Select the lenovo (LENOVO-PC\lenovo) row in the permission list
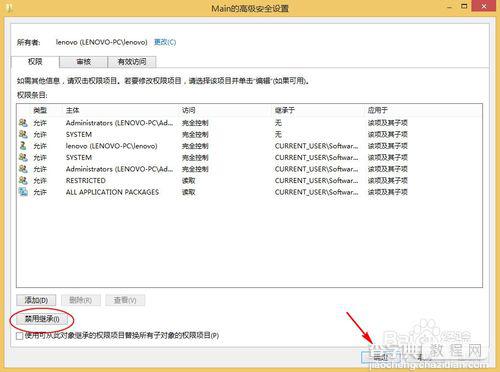The image size is (500, 372). coord(249,146)
